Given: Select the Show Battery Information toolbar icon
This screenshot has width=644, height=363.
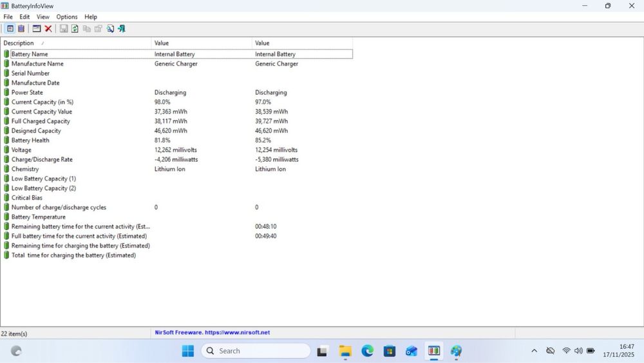Looking at the screenshot, I should [x=10, y=28].
